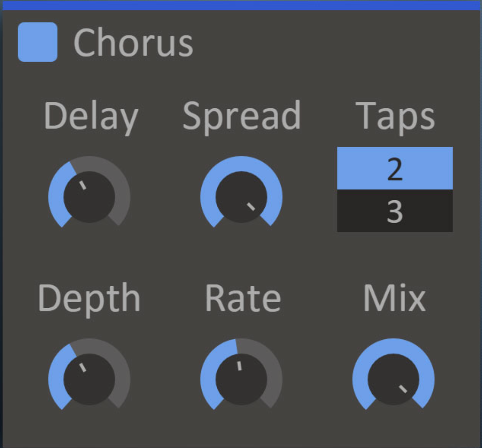Click the Spread knob
482x448 pixels.
(242, 196)
